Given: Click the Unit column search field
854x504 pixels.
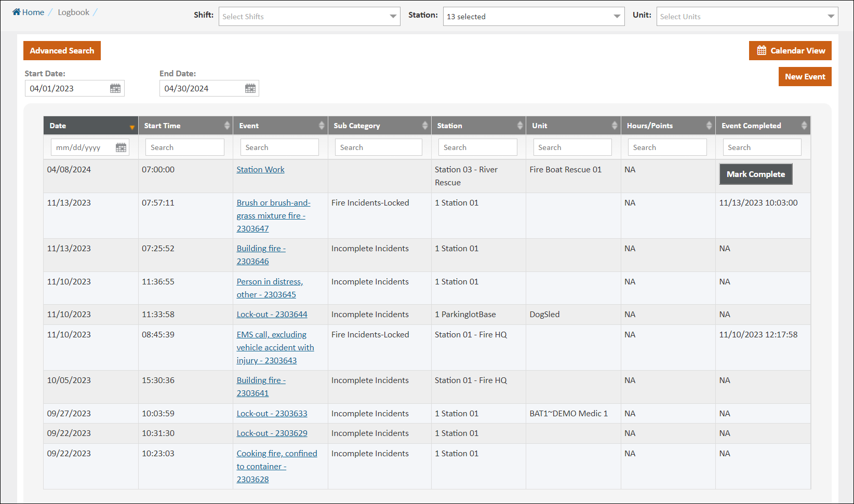Looking at the screenshot, I should 572,147.
